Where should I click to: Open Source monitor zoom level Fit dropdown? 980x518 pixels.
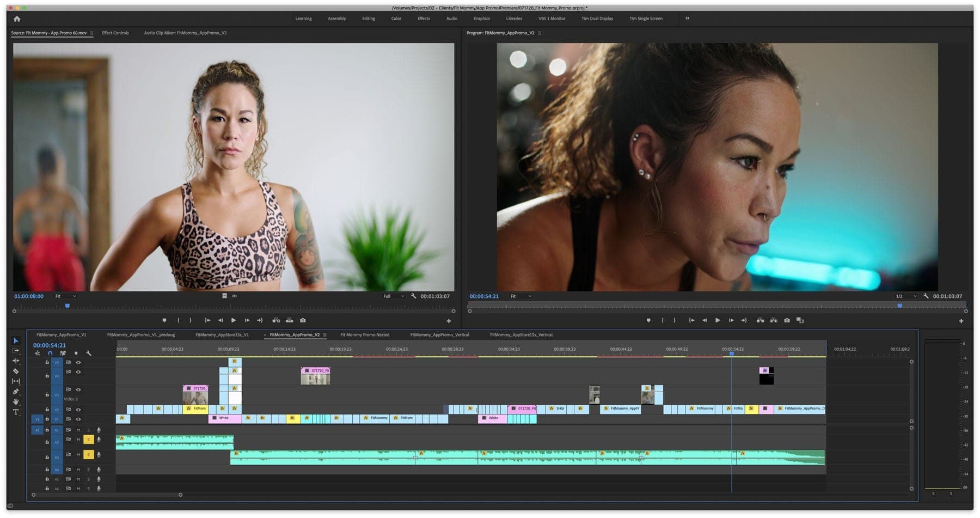click(65, 296)
